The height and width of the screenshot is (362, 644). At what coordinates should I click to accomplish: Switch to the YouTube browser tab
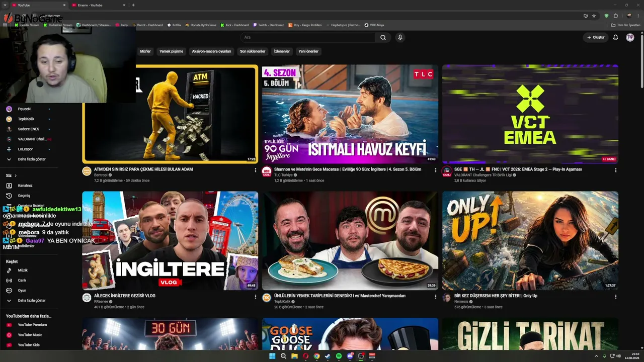pyautogui.click(x=39, y=5)
